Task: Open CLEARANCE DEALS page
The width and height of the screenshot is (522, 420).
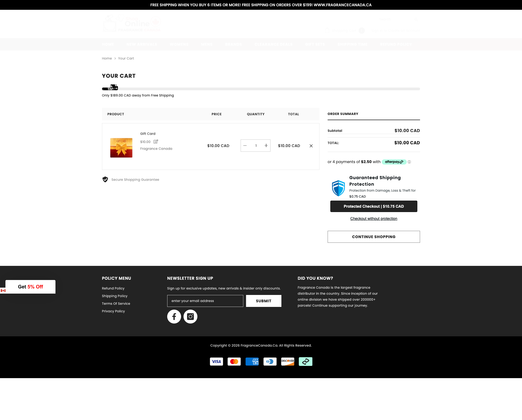Action: (273, 44)
